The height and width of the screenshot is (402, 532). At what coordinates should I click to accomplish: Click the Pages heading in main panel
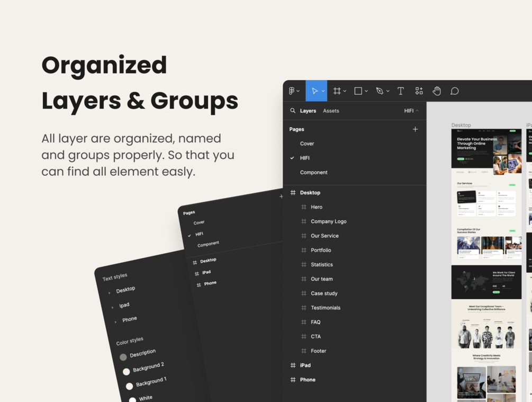click(296, 129)
